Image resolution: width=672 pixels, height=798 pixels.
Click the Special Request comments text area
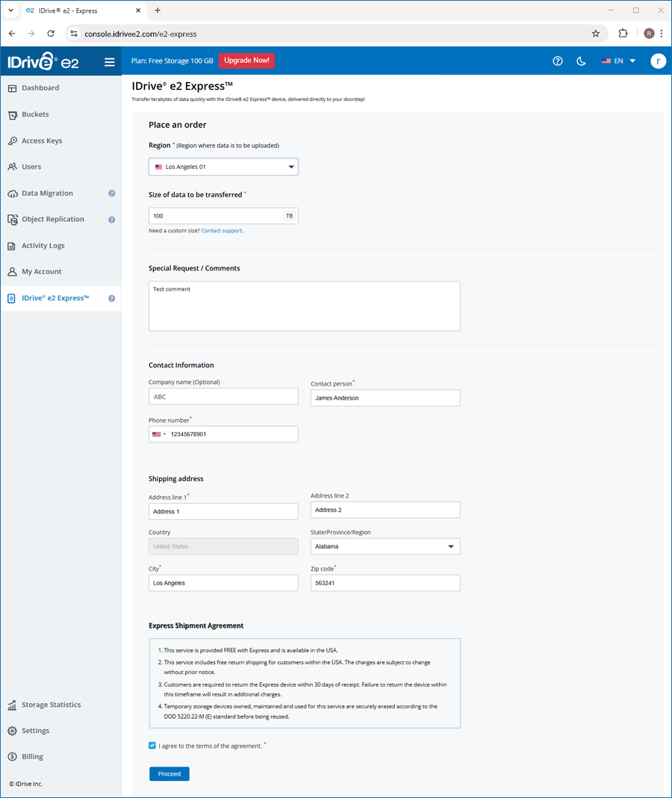coord(304,306)
